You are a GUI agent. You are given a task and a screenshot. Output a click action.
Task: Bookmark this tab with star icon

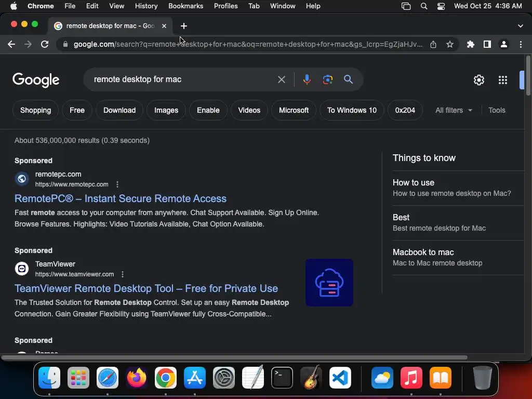tap(450, 44)
